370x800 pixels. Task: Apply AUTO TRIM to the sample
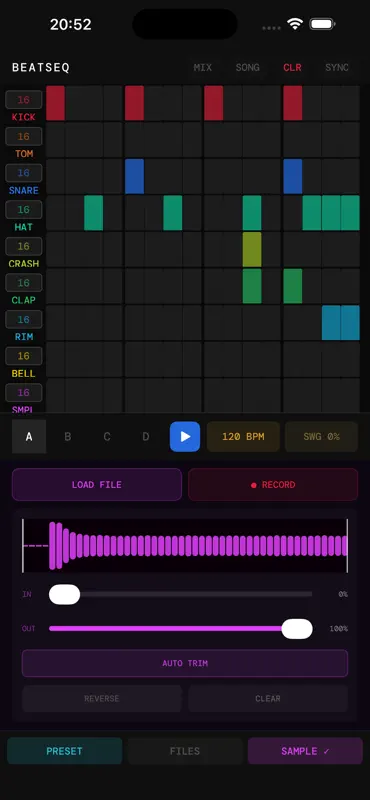click(x=185, y=663)
